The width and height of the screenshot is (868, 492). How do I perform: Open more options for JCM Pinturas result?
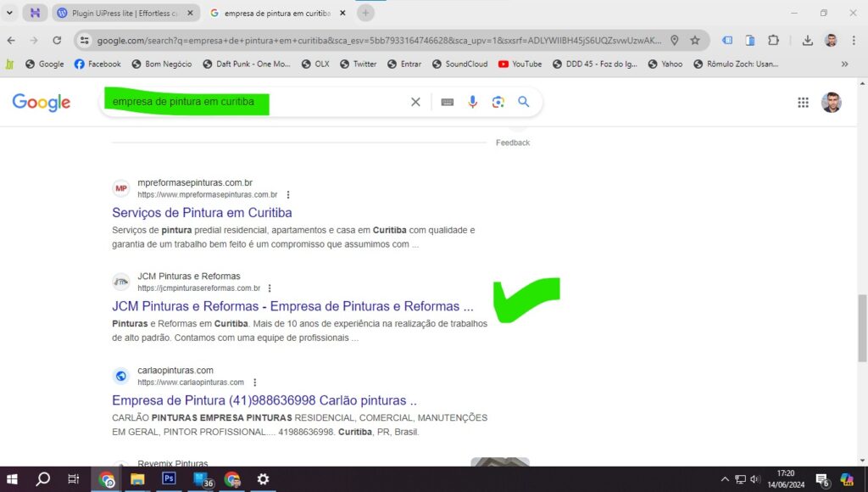[x=270, y=288]
